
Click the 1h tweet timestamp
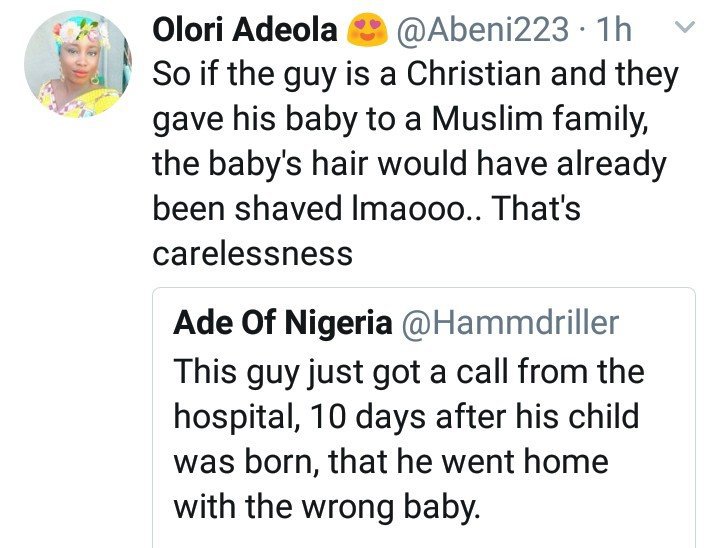click(x=612, y=32)
